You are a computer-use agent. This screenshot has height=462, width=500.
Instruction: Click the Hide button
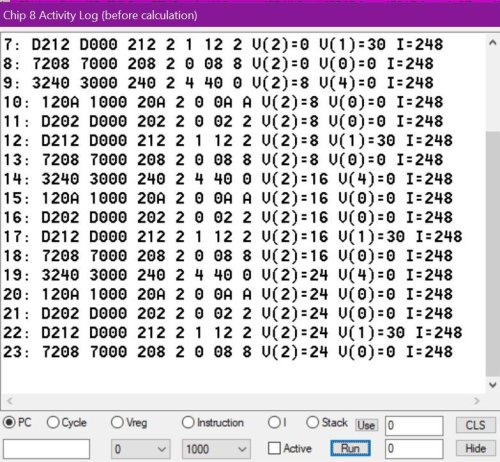pyautogui.click(x=475, y=449)
